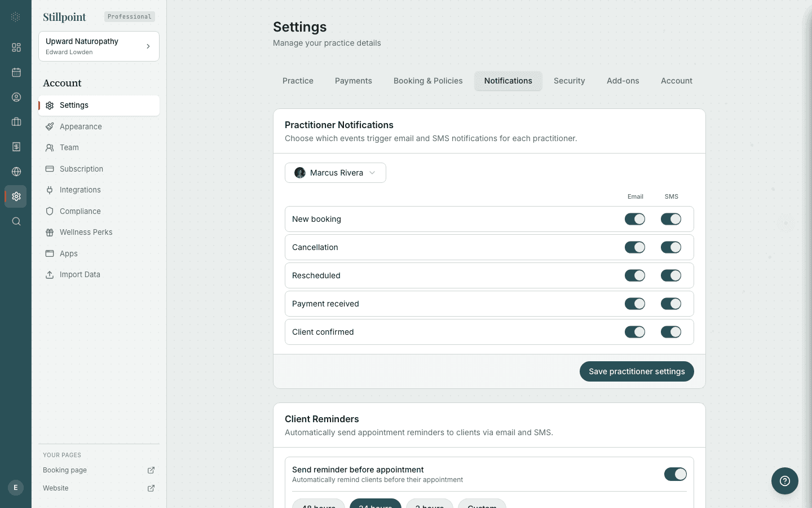Switch to the Account tab
Screen dimensions: 812x508
pyautogui.click(x=677, y=81)
